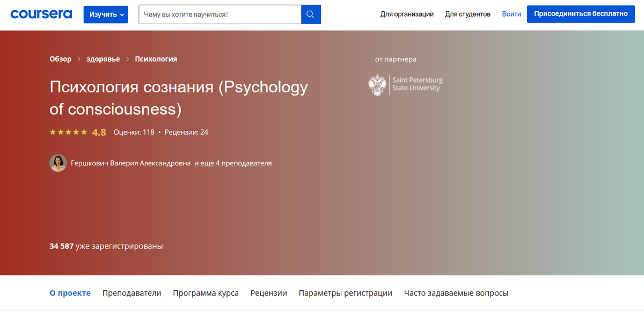Expand the Изучить dropdown menu

(106, 14)
